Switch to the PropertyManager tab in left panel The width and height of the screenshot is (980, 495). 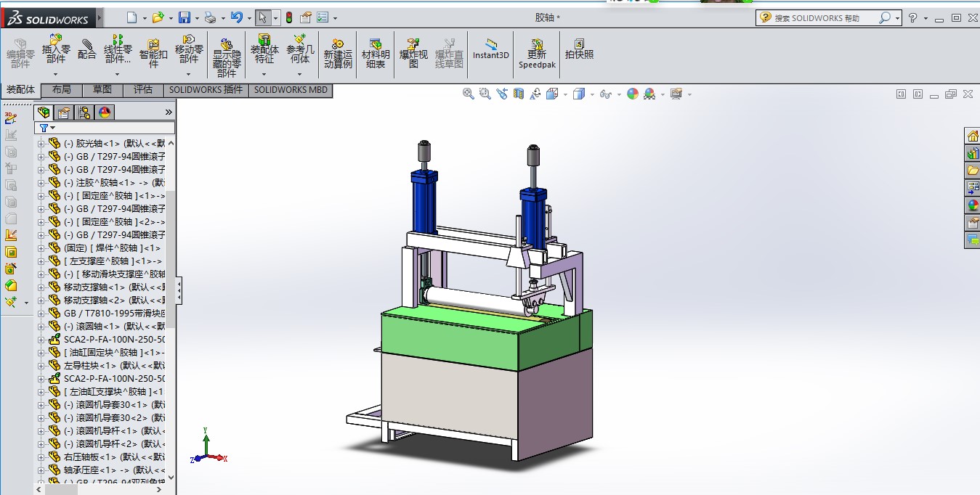click(64, 112)
